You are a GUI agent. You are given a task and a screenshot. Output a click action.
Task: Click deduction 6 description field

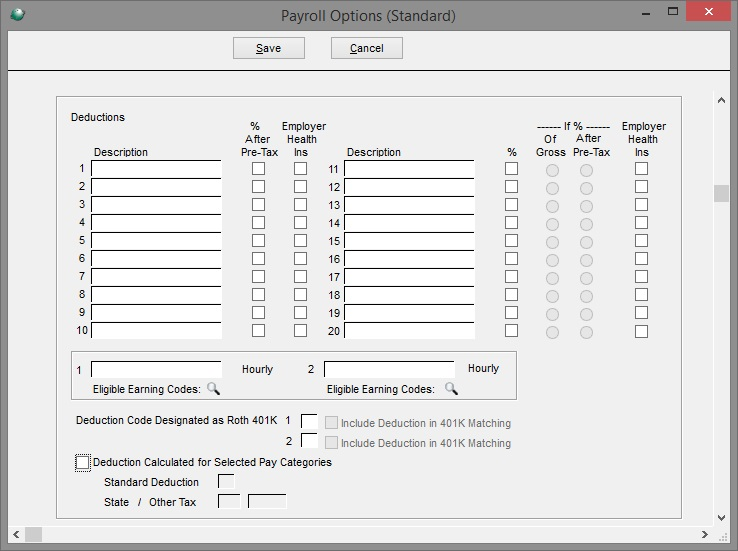pyautogui.click(x=156, y=259)
